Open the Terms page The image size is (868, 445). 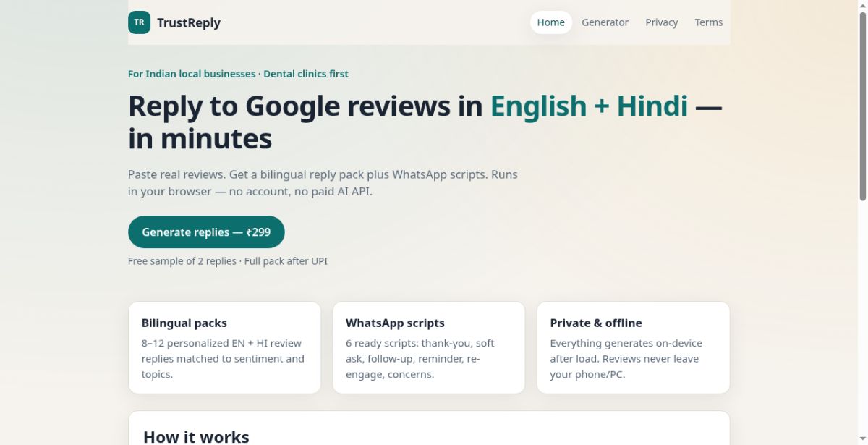[709, 22]
